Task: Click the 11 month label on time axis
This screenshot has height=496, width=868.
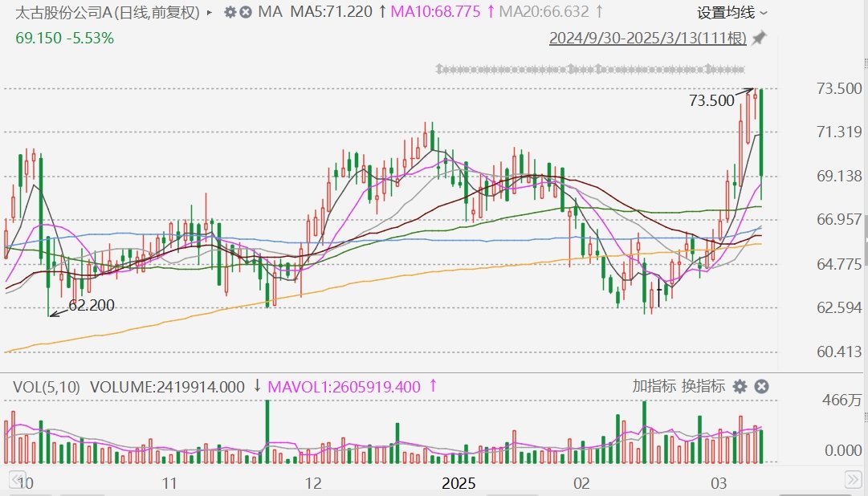Action: (x=169, y=483)
